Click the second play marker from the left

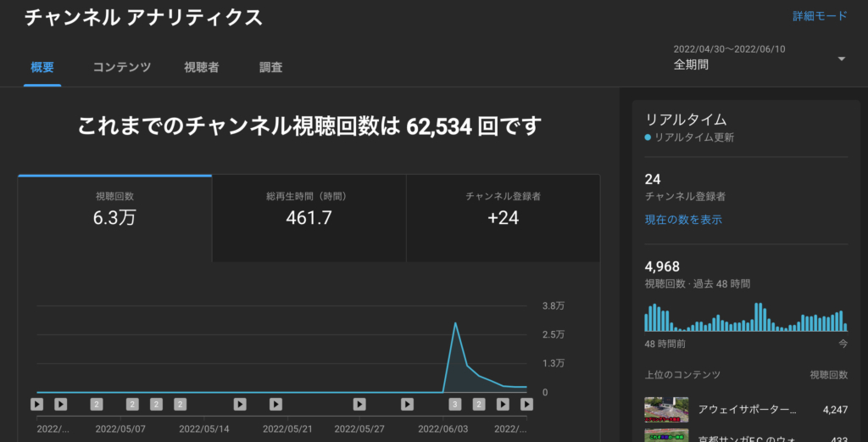coord(61,404)
